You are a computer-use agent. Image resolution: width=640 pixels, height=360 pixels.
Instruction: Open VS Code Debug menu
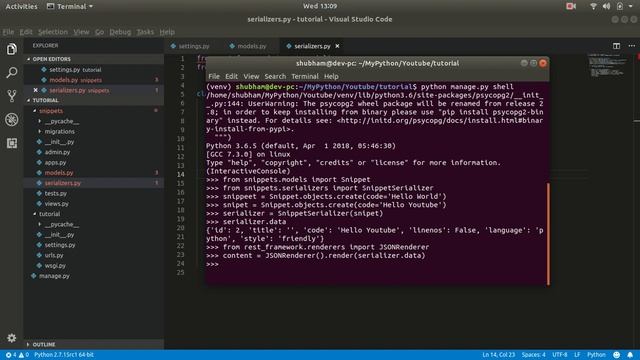tap(120, 32)
